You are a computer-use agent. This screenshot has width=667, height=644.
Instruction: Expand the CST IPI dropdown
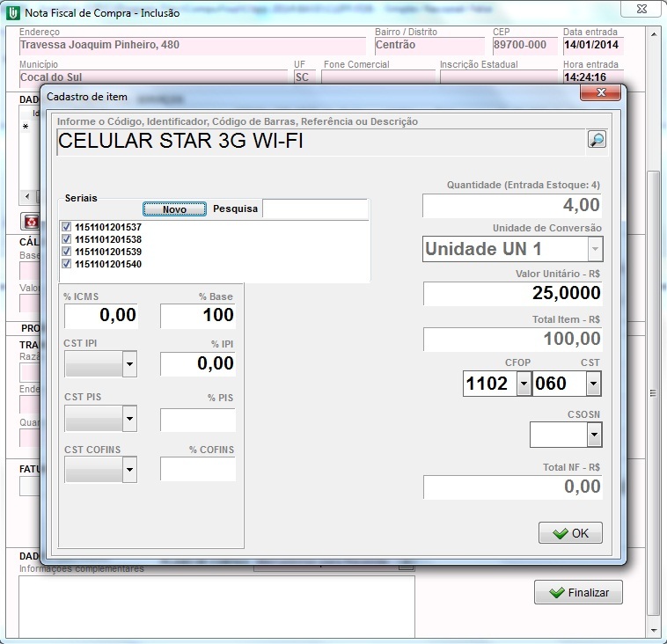(x=129, y=363)
